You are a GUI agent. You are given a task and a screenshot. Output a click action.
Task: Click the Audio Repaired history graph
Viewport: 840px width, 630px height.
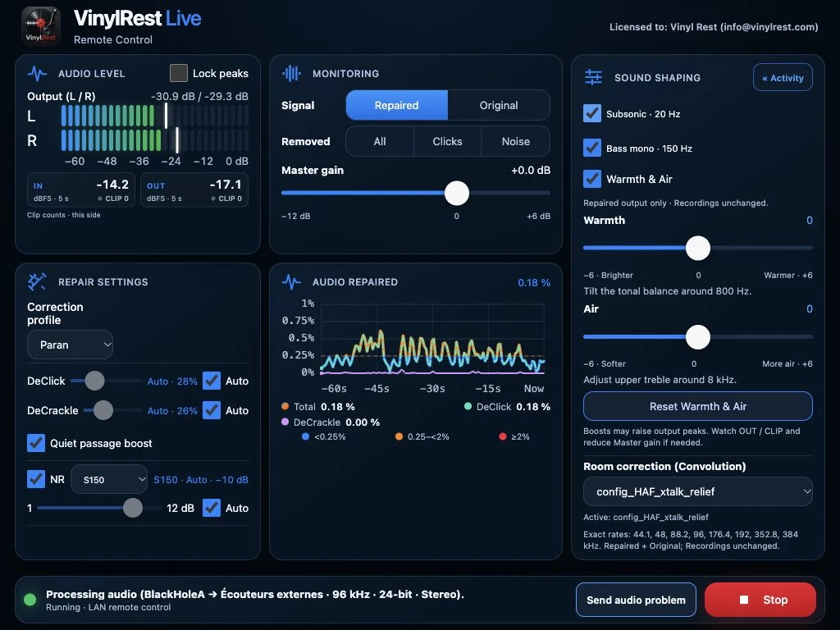(432, 338)
